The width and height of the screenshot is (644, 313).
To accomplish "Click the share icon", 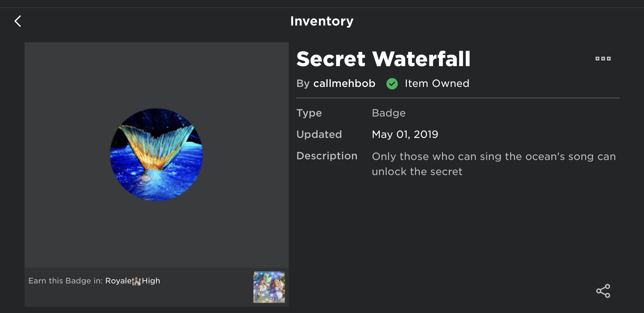I will pos(603,291).
